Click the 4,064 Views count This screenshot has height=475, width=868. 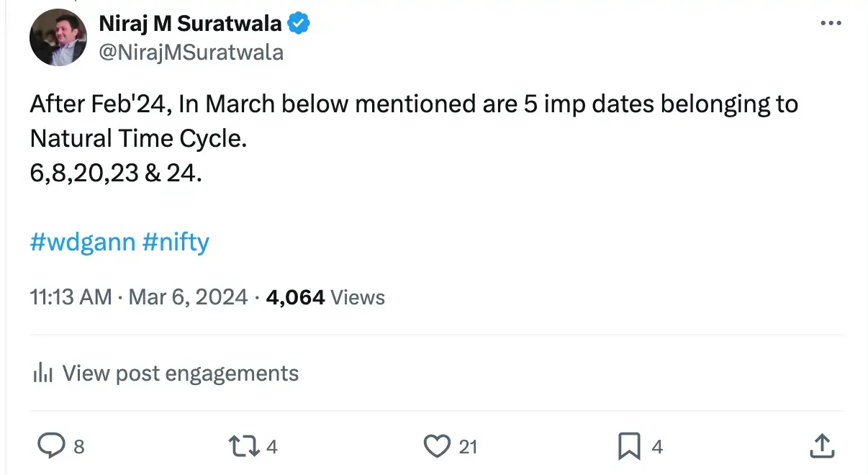325,297
